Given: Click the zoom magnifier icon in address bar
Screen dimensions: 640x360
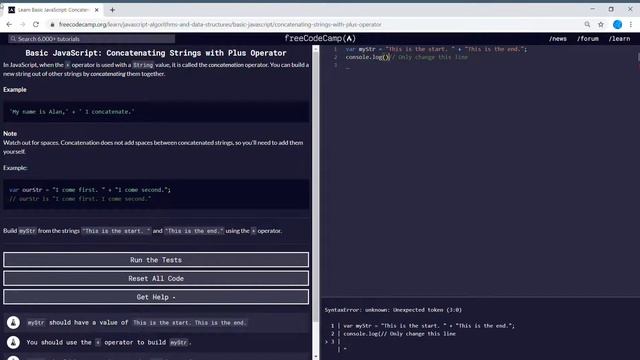Looking at the screenshot, I should [x=587, y=24].
